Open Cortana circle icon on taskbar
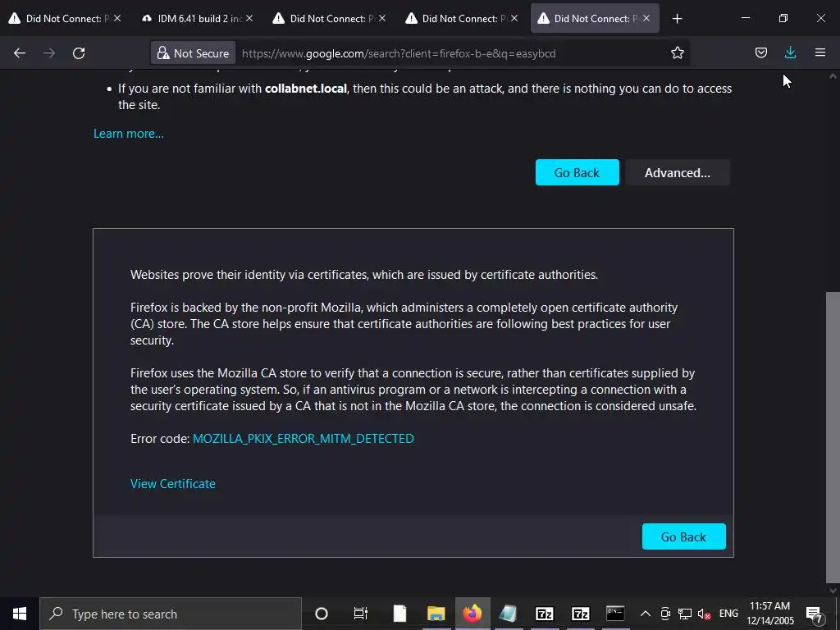 click(321, 614)
